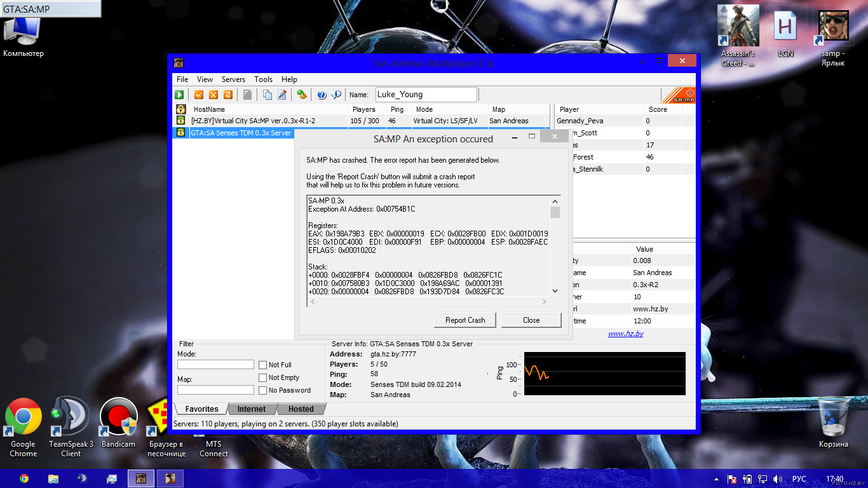Click the taskbar clock 17:40
The height and width of the screenshot is (488, 868).
point(834,479)
